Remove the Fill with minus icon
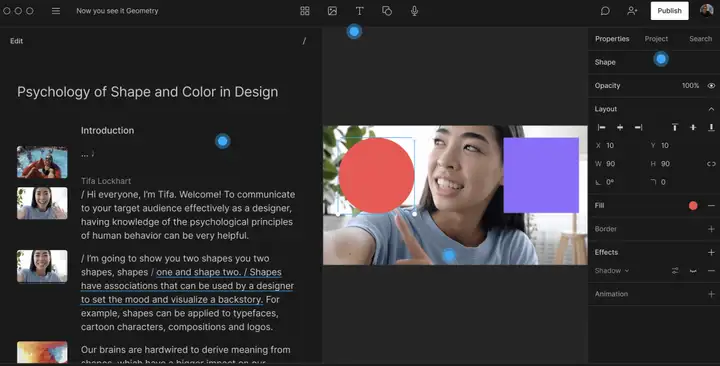Screen dimensions: 720x366 tap(711, 206)
